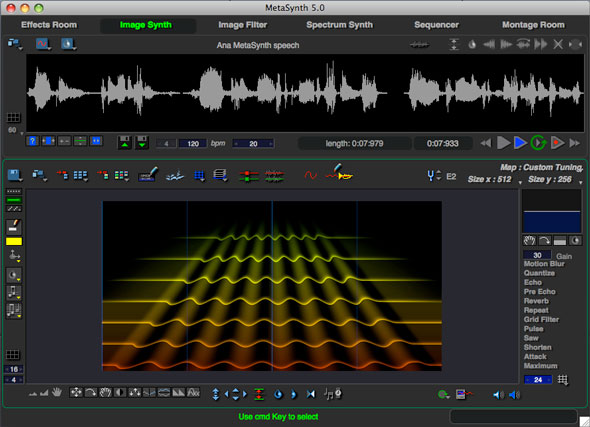
Task: Click the red sine wave icon
Action: (310, 175)
